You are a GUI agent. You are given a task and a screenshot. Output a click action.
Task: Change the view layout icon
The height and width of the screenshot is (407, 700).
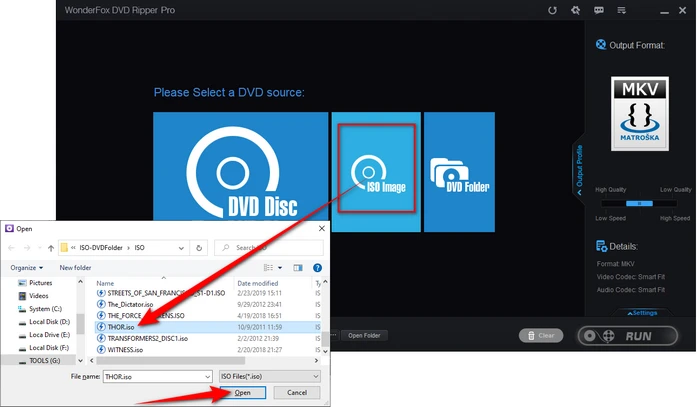pos(268,268)
